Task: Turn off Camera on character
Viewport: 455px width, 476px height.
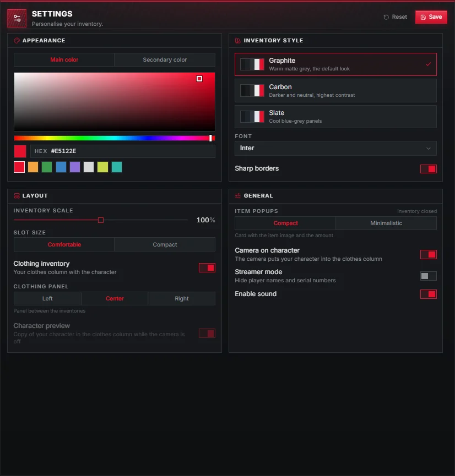Action: point(428,254)
